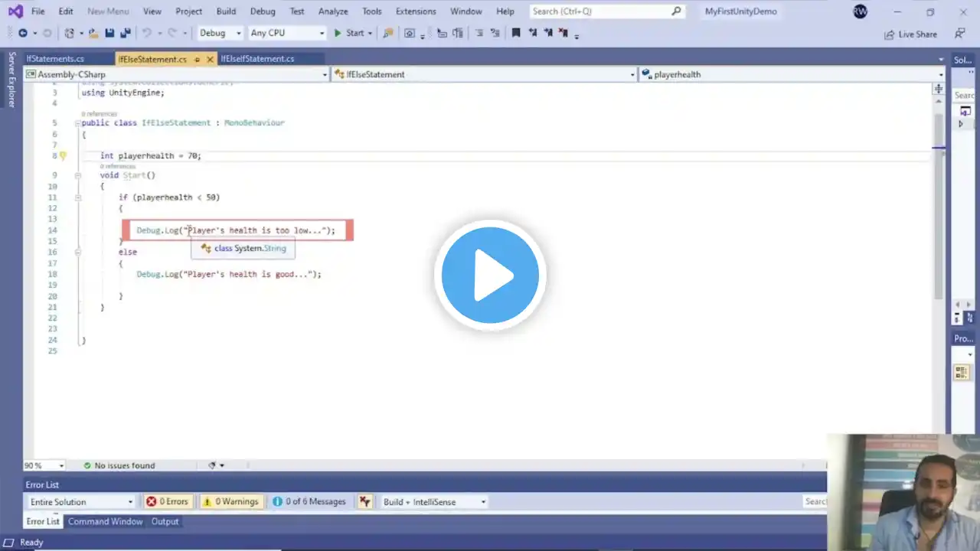Click the lightbulb quick actions icon on line 8
The width and height of the screenshot is (980, 551).
(x=63, y=155)
